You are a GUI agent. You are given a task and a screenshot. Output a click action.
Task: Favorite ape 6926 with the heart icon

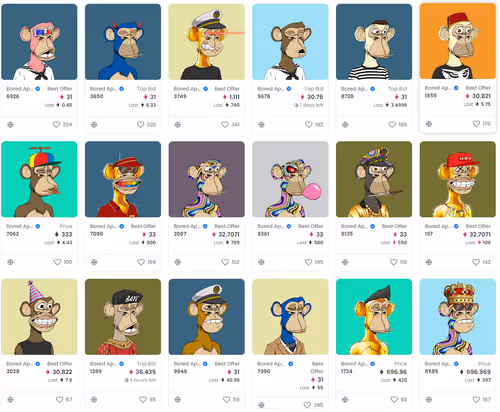pyautogui.click(x=56, y=125)
